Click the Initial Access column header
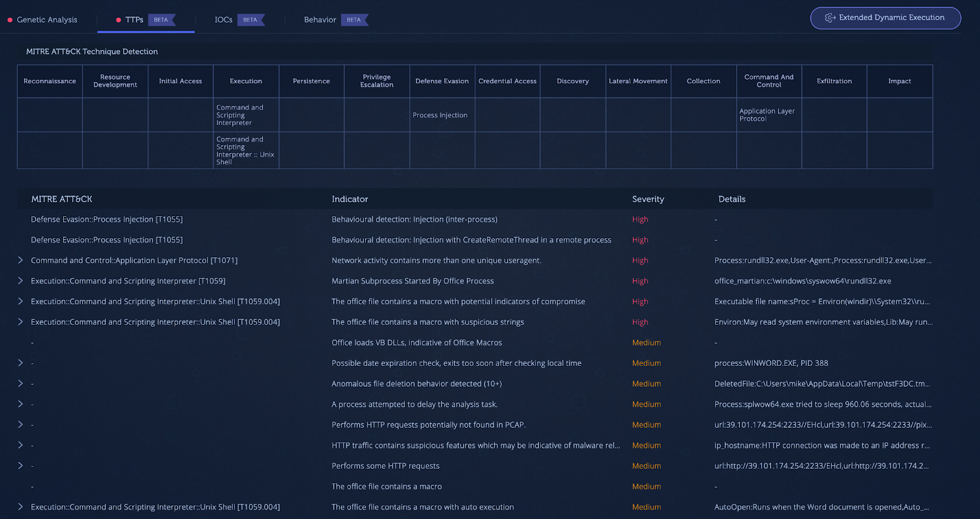980x519 pixels. pos(181,81)
